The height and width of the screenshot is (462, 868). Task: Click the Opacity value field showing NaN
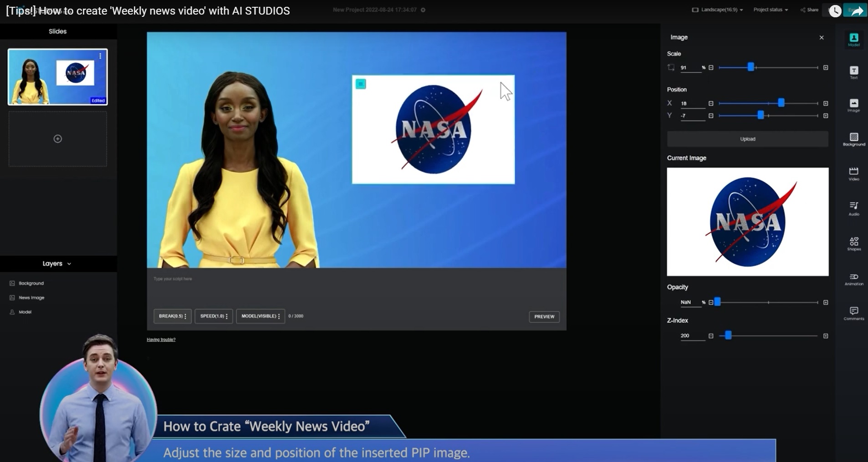point(690,302)
